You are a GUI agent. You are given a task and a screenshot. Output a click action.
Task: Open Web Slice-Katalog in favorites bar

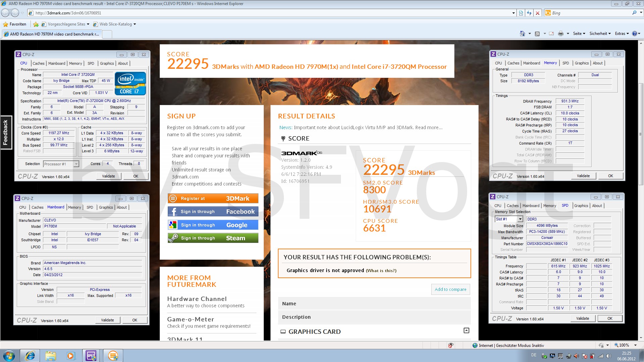[114, 24]
